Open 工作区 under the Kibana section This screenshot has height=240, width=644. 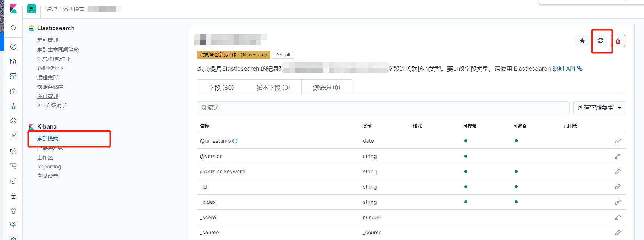coord(45,157)
